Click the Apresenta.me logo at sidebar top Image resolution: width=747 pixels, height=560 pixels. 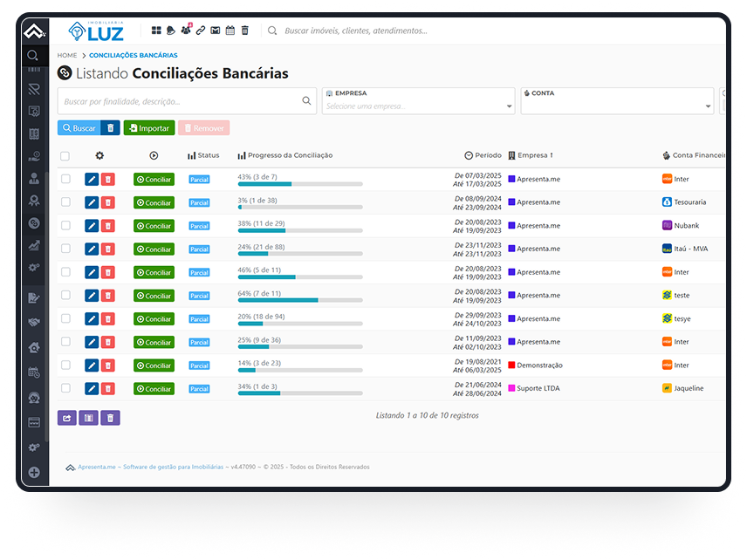34,32
